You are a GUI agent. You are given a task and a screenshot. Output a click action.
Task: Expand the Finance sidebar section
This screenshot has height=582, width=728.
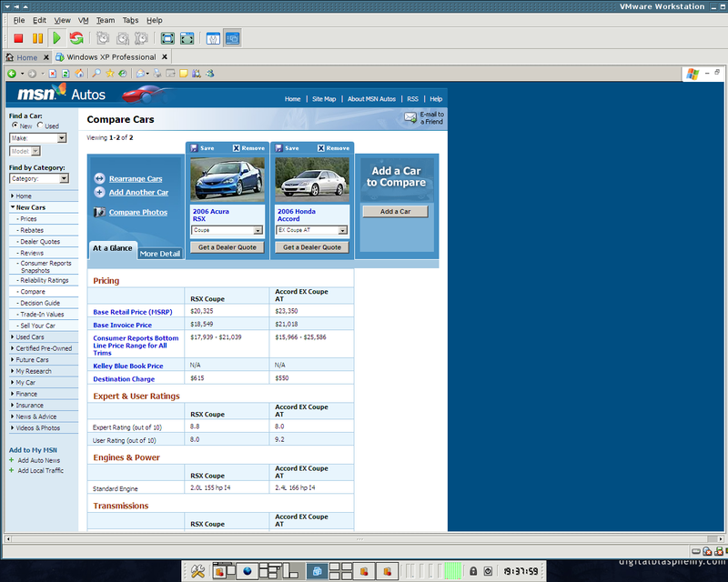pyautogui.click(x=12, y=394)
